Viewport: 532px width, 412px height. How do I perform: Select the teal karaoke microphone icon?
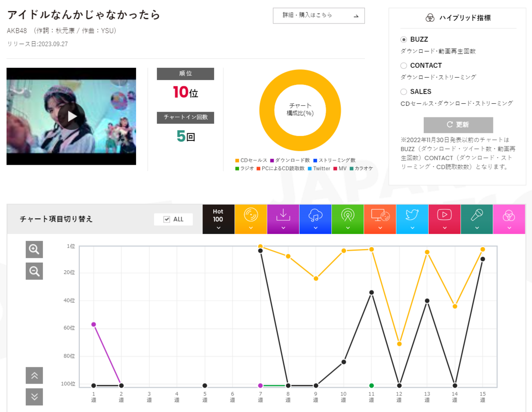(477, 219)
